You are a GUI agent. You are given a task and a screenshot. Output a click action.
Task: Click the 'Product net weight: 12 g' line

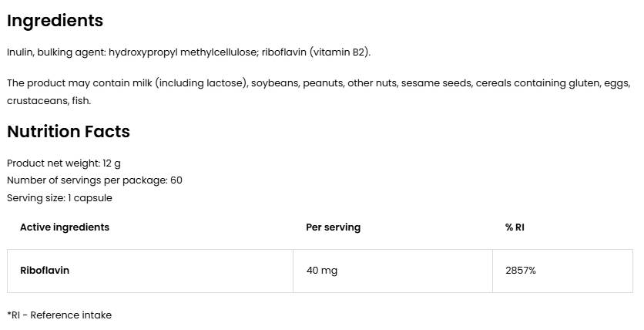[x=63, y=163]
